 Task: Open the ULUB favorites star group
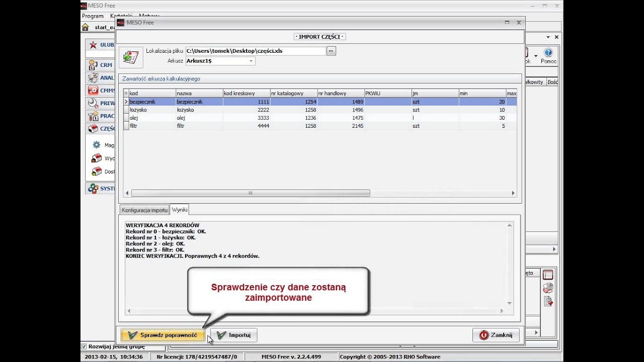click(x=100, y=45)
